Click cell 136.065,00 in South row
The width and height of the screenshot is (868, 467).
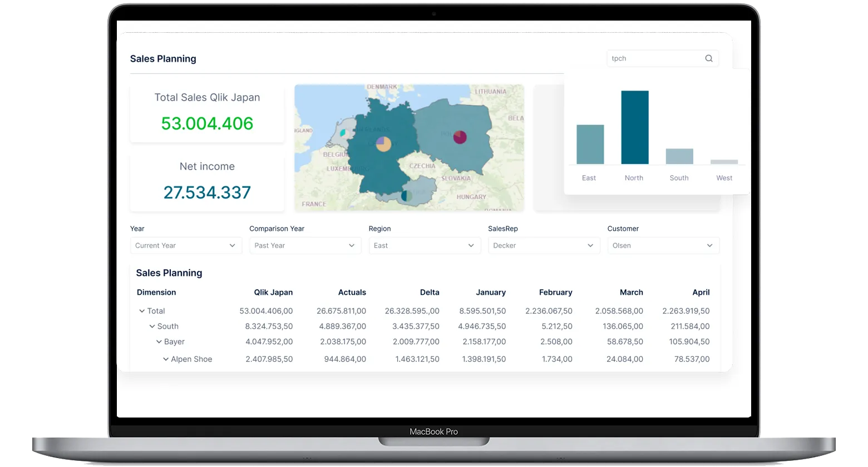(x=623, y=326)
